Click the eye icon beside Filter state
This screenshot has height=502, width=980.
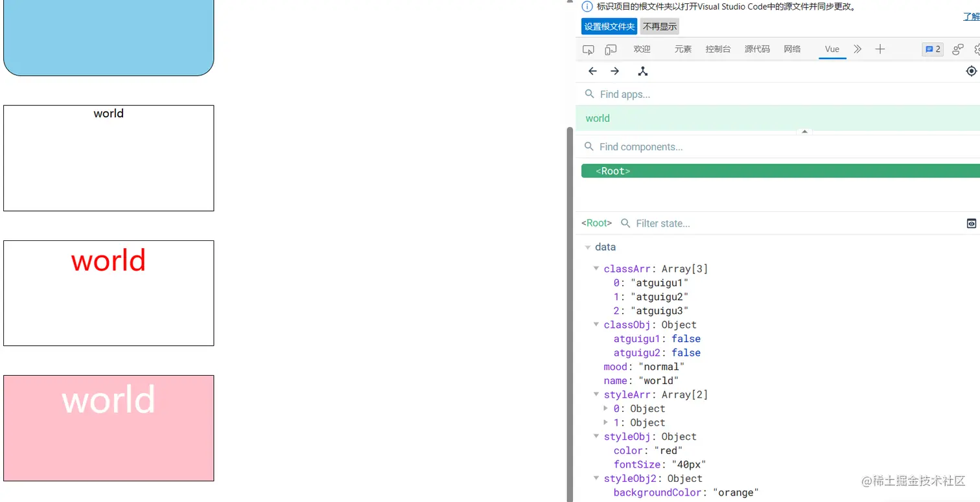pyautogui.click(x=972, y=223)
